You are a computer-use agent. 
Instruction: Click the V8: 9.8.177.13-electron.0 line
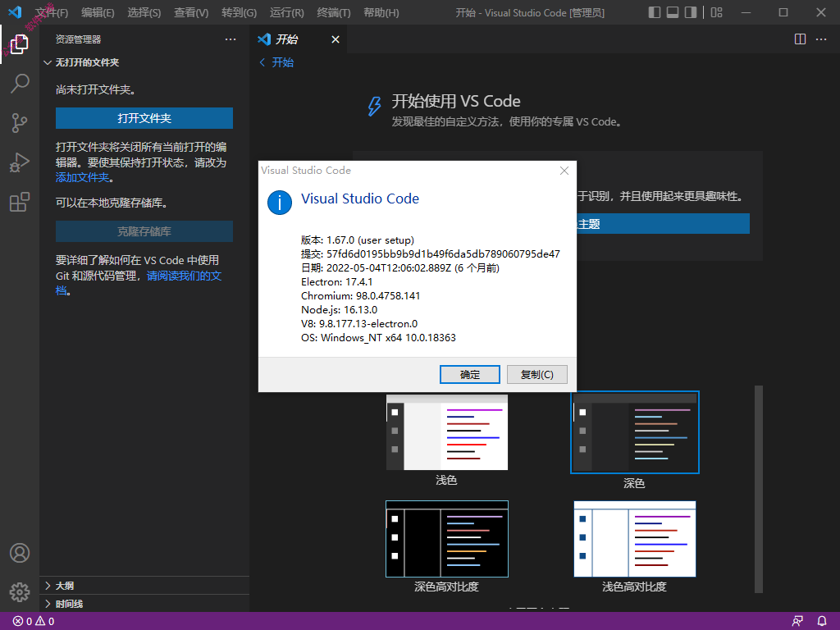pos(359,323)
